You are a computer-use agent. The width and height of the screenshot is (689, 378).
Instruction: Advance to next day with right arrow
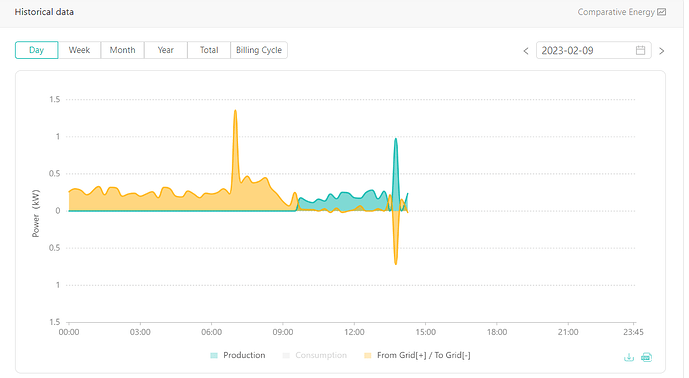pyautogui.click(x=661, y=51)
